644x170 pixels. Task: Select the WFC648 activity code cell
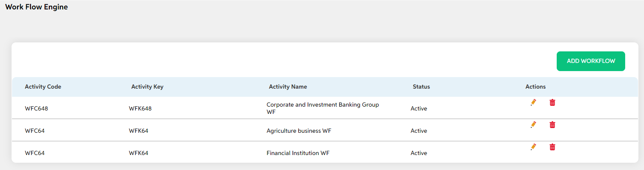pos(36,108)
